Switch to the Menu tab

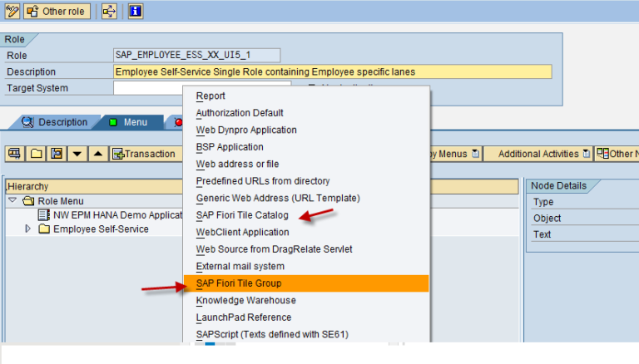pyautogui.click(x=129, y=122)
